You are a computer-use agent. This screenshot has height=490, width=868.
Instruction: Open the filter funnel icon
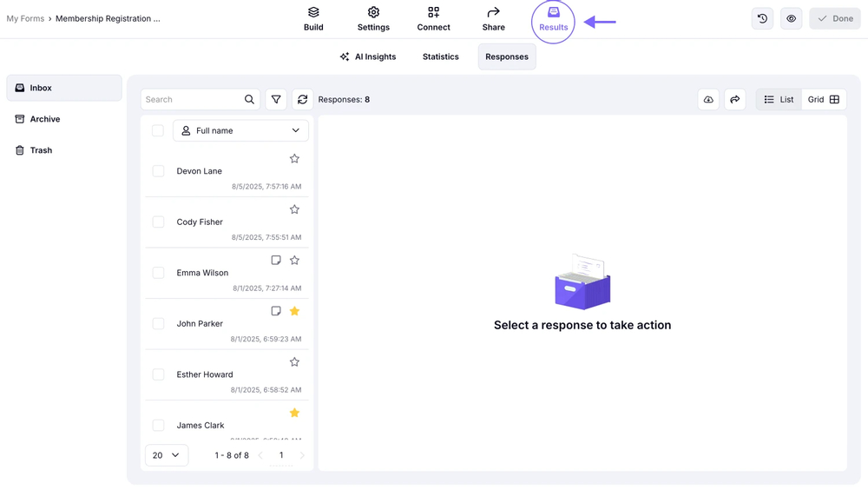pyautogui.click(x=276, y=99)
